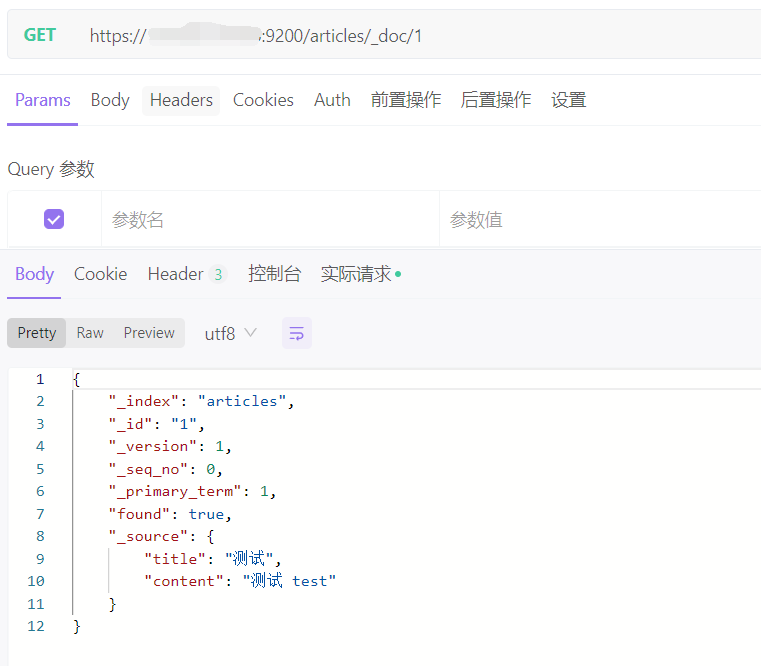761x666 pixels.
Task: Open the 前置操作 tab
Action: coord(405,100)
